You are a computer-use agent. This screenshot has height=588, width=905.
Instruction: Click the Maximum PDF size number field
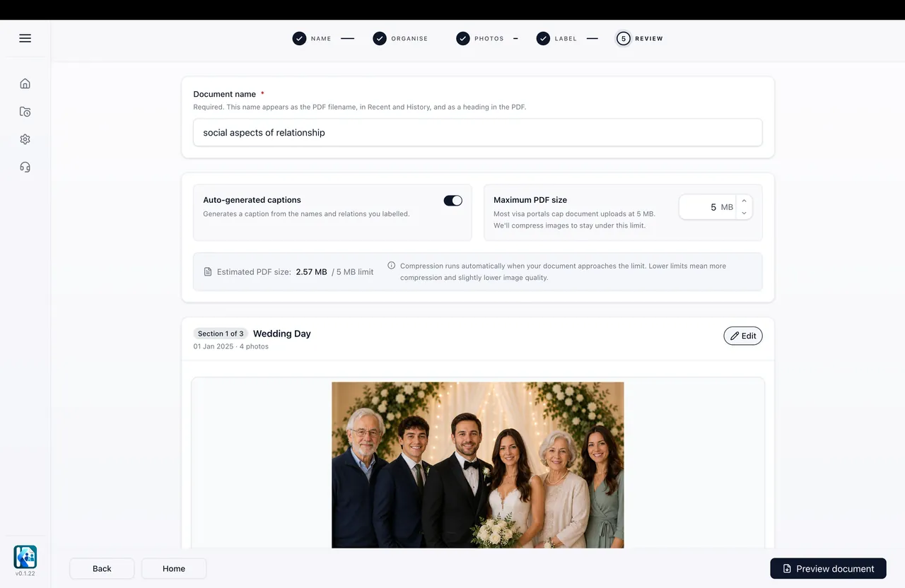click(708, 207)
